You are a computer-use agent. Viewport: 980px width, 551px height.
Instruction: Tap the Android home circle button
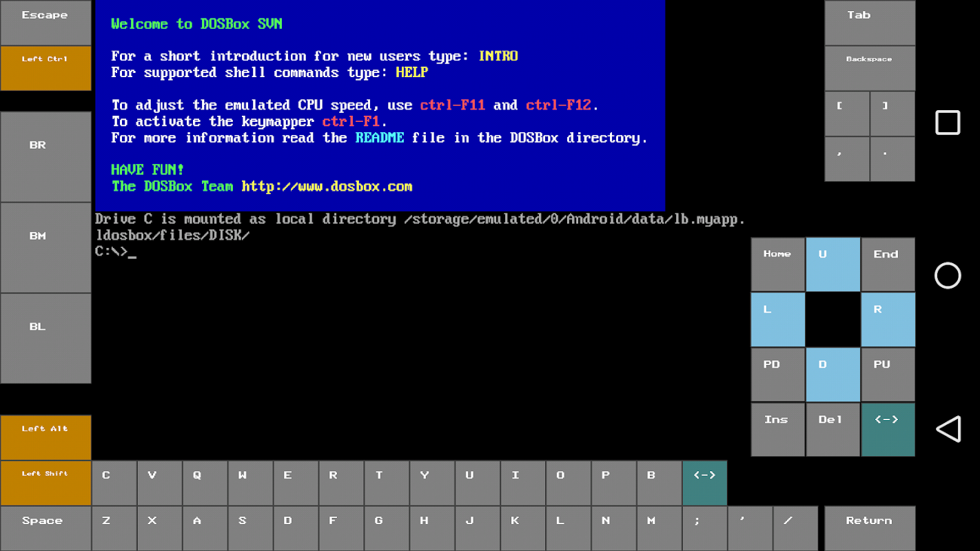(x=948, y=275)
